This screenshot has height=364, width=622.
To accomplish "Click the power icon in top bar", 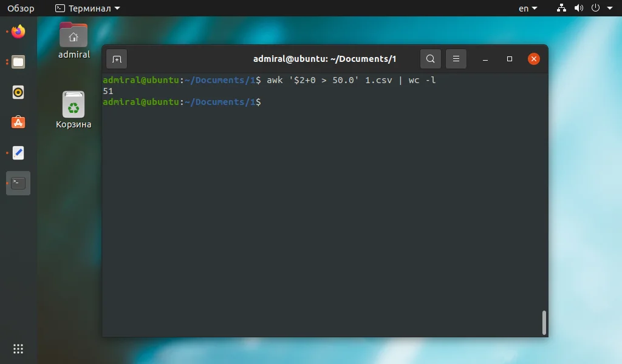I will point(595,8).
